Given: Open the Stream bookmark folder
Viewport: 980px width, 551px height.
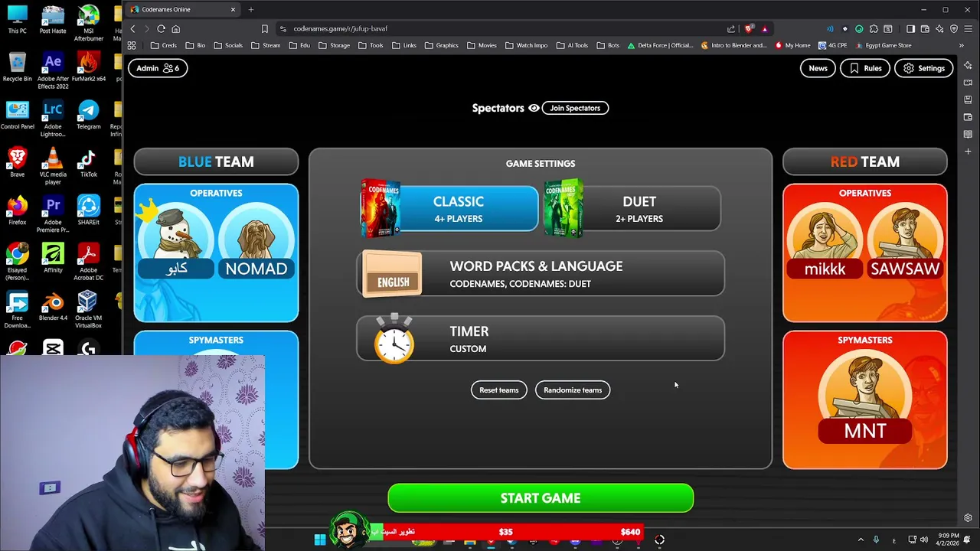Looking at the screenshot, I should pyautogui.click(x=266, y=45).
